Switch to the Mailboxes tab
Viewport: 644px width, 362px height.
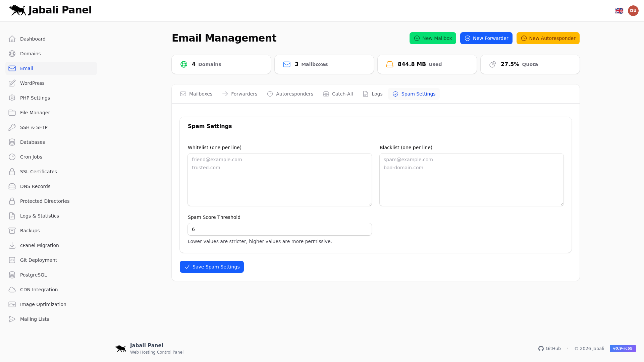(196, 94)
